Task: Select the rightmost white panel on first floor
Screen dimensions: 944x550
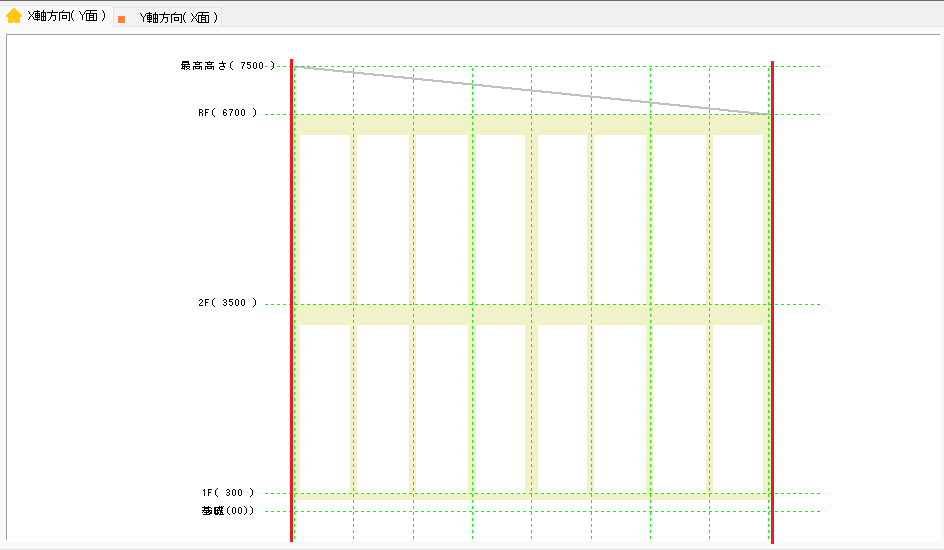Action: point(738,408)
